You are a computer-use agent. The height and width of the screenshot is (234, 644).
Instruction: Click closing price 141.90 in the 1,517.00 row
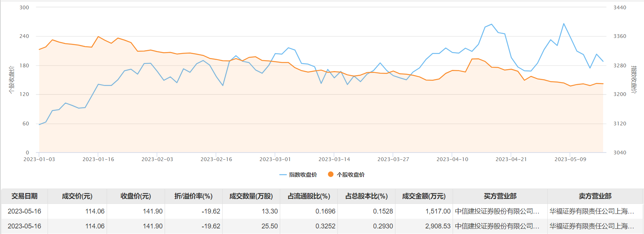click(153, 211)
